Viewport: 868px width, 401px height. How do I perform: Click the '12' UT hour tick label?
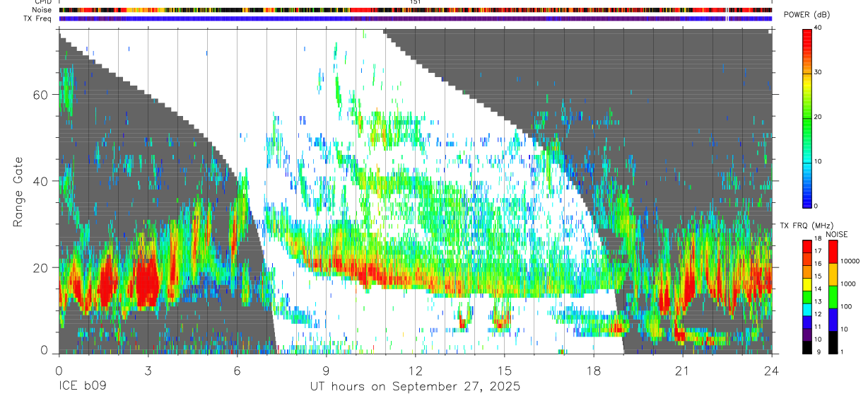pos(415,370)
